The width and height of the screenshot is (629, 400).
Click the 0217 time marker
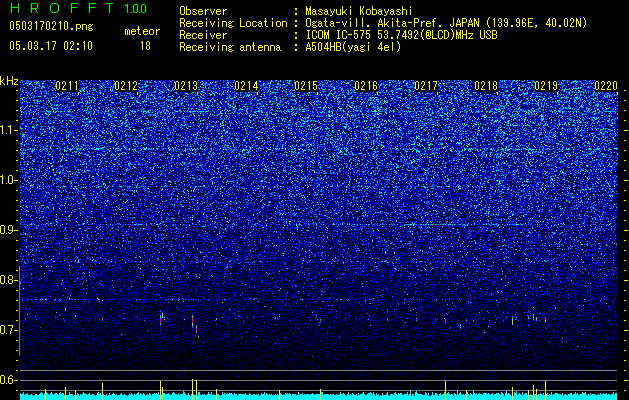(x=426, y=86)
